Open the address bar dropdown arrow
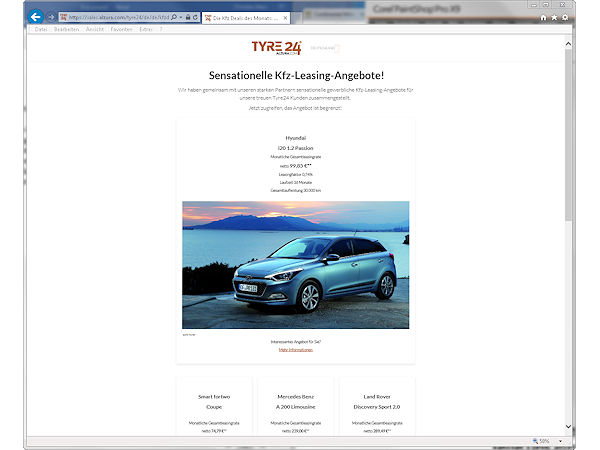The image size is (600, 450). 181,18
